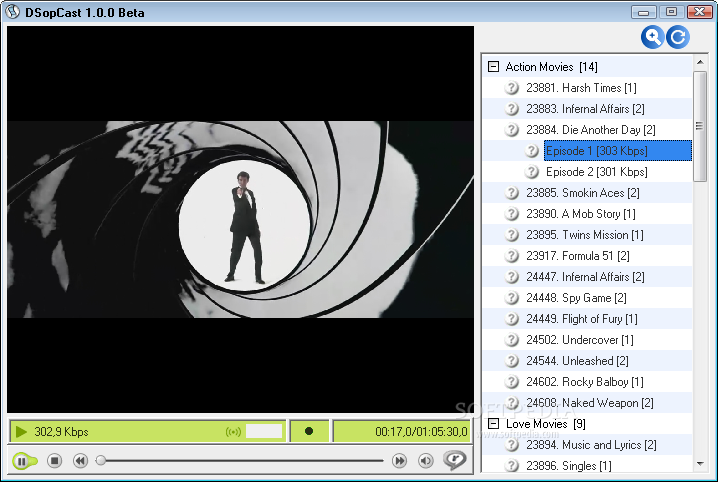
Task: Click the DSopCast title bar app icon
Action: (x=12, y=12)
